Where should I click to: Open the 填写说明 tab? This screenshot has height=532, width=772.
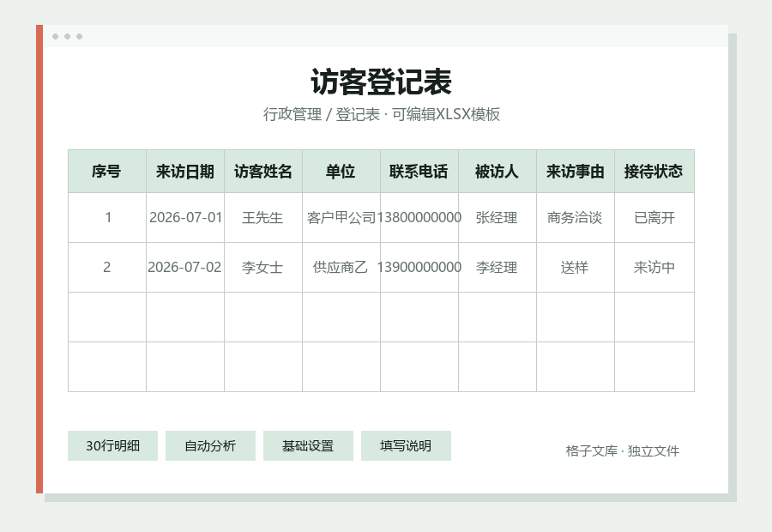(406, 446)
